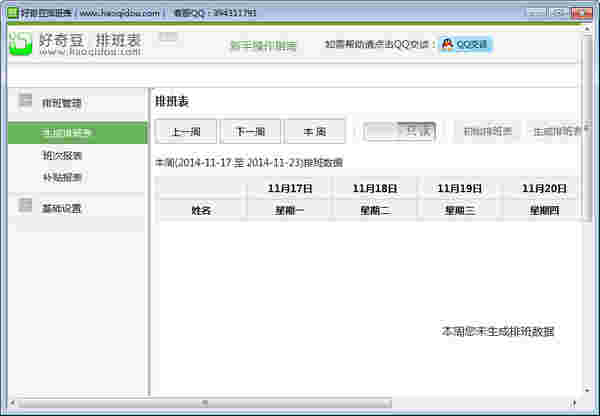Expand the 基础设置 sidebar section
600x416 pixels.
78,208
